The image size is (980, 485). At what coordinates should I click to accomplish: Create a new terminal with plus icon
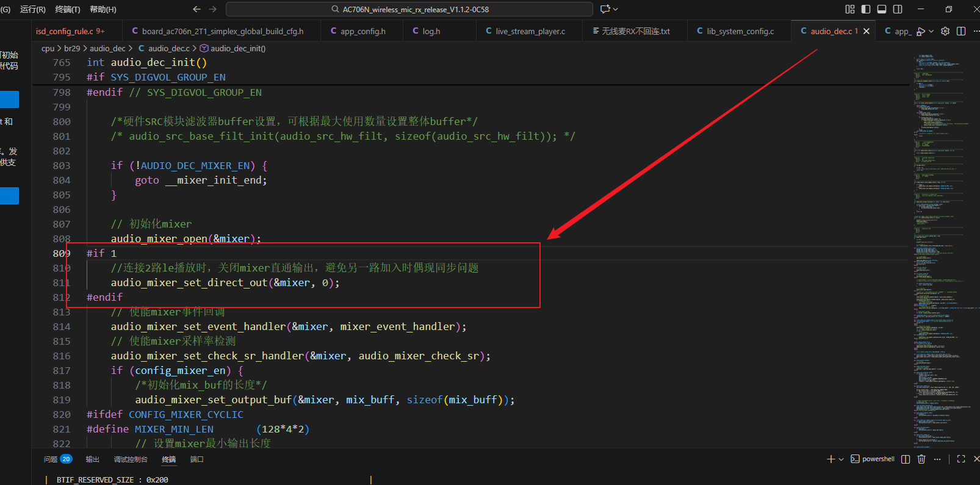[830, 459]
